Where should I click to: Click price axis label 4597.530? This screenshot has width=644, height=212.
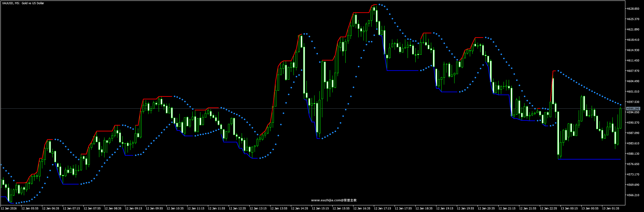633,102
